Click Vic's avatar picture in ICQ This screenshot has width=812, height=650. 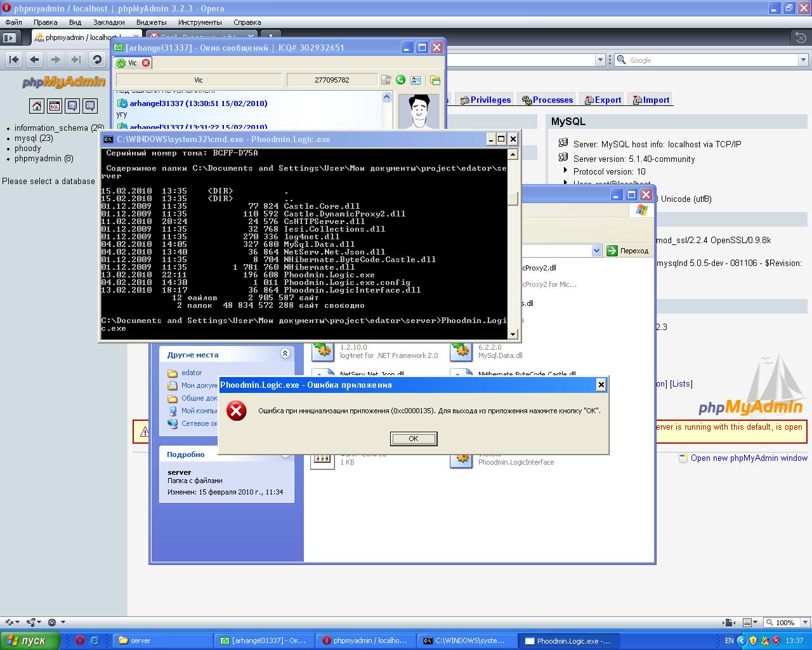(419, 110)
